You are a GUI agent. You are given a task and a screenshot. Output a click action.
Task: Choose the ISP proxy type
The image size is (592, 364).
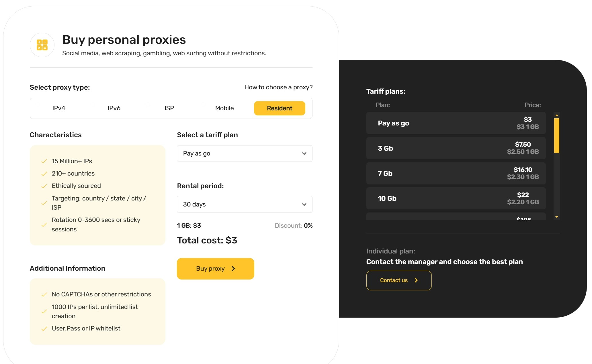(x=169, y=108)
